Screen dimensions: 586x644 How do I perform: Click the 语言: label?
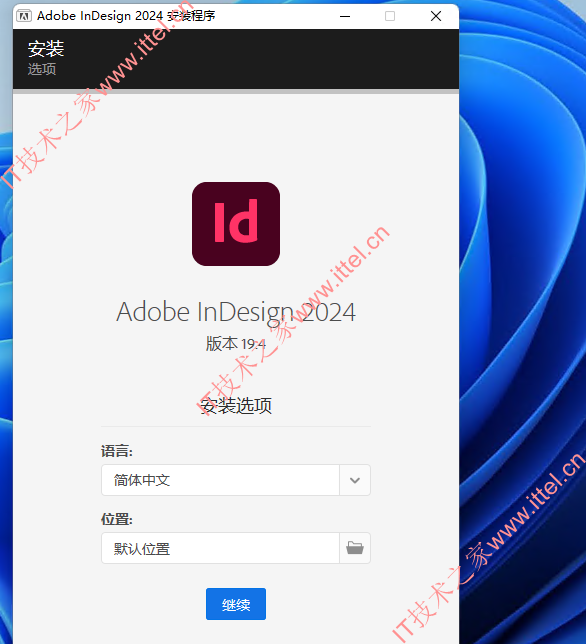[117, 451]
